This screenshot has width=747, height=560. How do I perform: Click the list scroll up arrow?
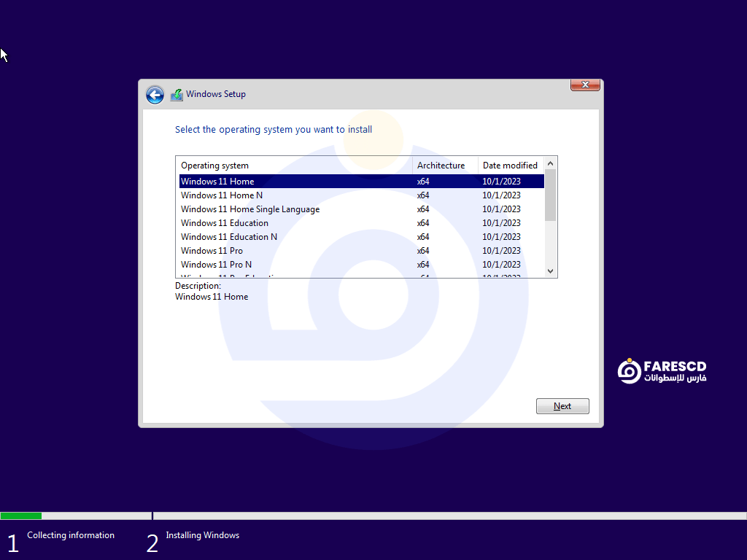(x=550, y=163)
